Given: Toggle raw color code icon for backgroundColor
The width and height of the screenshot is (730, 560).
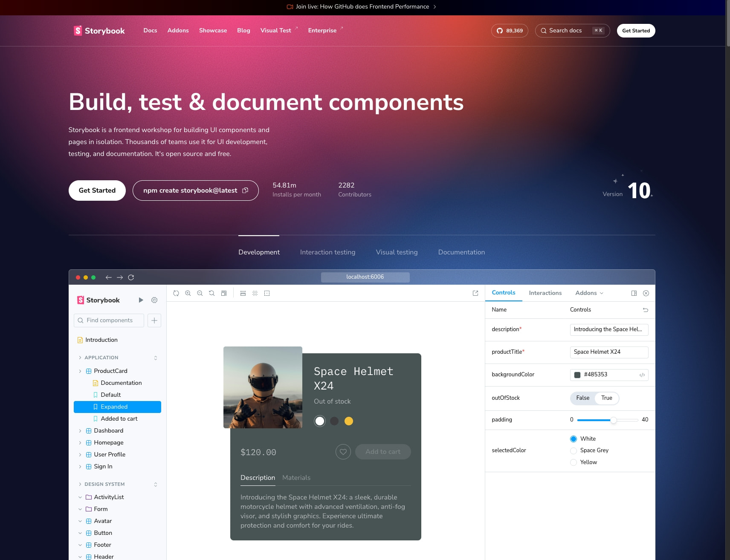Looking at the screenshot, I should (642, 375).
